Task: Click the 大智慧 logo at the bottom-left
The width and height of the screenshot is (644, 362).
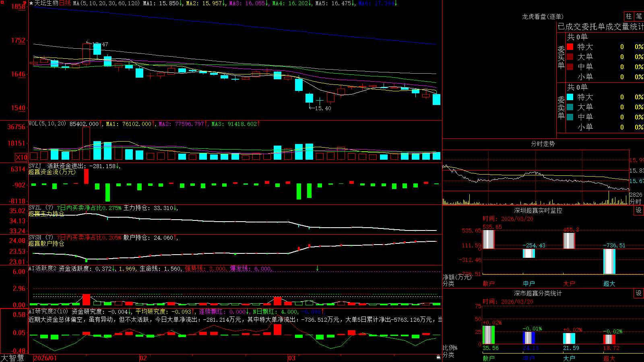Action: [12, 358]
